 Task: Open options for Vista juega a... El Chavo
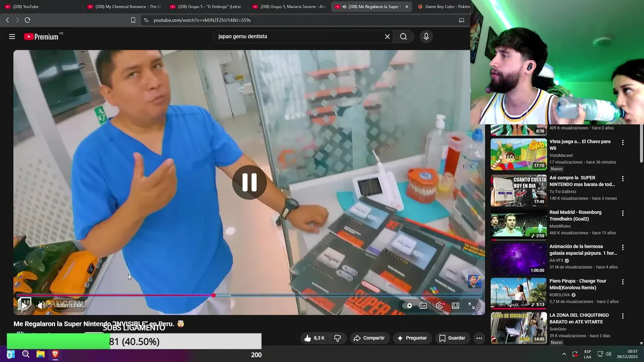coord(623,143)
